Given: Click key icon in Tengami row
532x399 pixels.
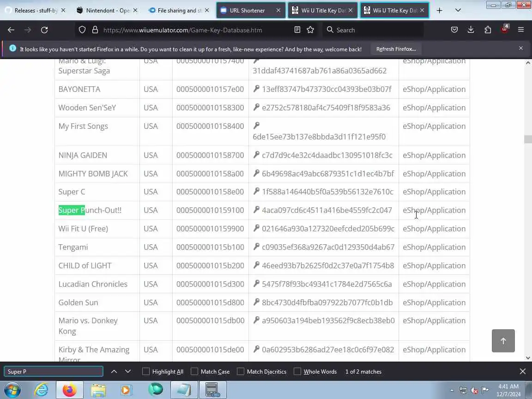Looking at the screenshot, I should (x=256, y=247).
